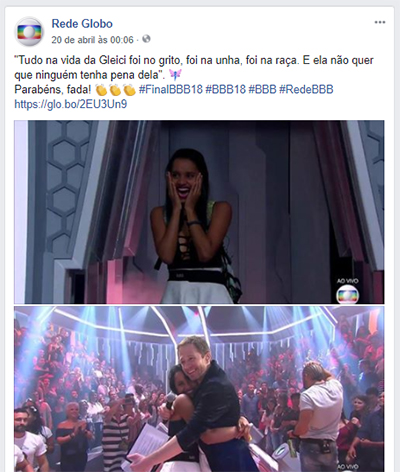Open the #BBB18 hashtag

coord(226,89)
